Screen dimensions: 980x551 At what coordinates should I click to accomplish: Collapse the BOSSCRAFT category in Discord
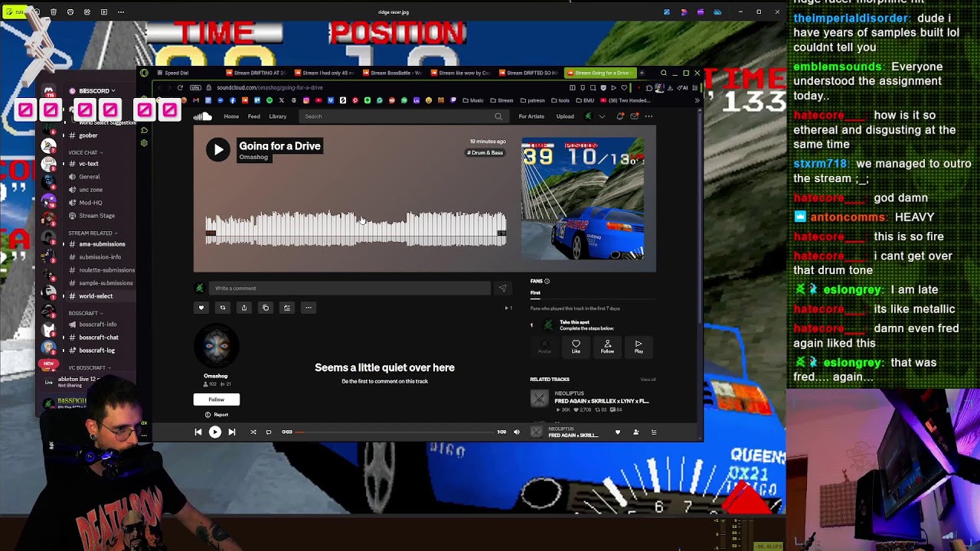coord(85,313)
